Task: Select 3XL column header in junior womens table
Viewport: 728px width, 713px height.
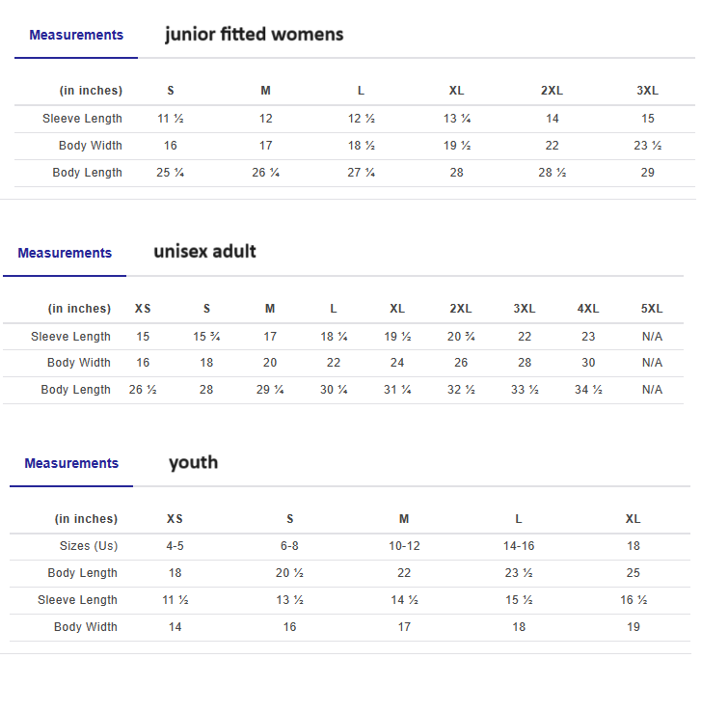Action: [x=647, y=91]
